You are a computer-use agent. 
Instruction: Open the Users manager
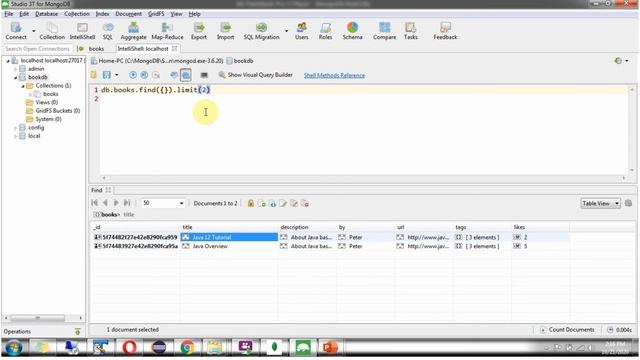click(x=302, y=31)
